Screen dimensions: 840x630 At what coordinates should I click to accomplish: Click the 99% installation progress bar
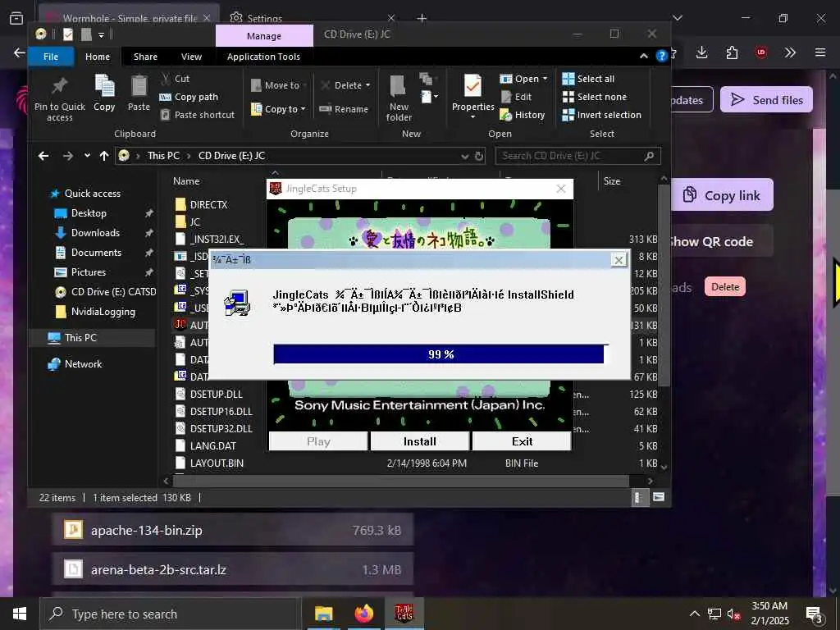(x=441, y=354)
